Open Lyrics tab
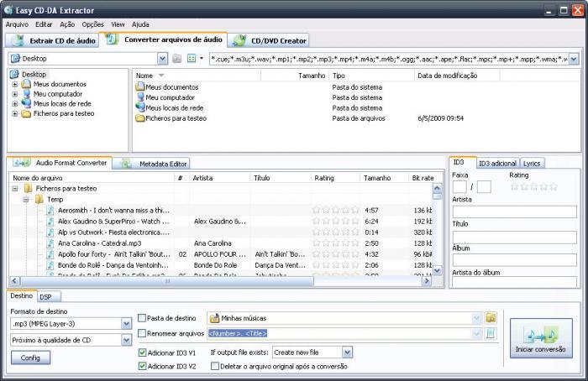Image resolution: width=588 pixels, height=381 pixels. (532, 164)
